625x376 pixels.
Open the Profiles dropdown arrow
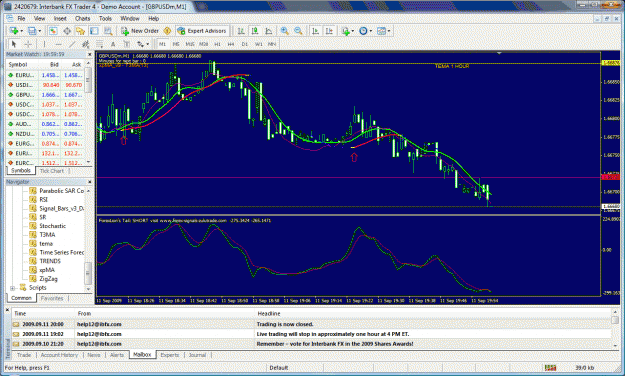pyautogui.click(x=39, y=31)
